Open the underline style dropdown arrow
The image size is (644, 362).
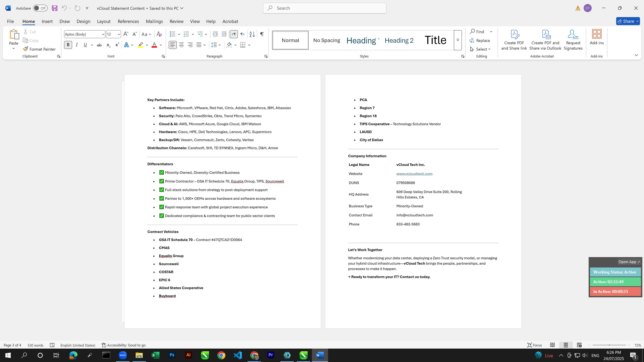[x=92, y=45]
